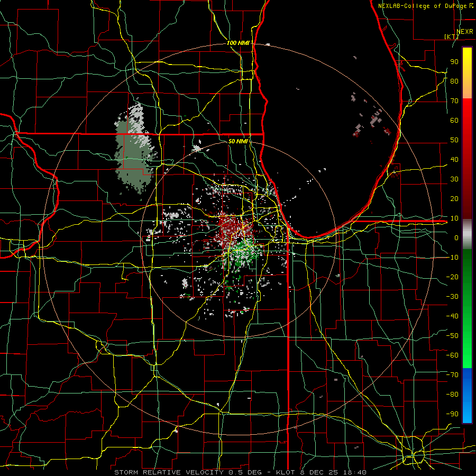Select the -60 knot scale label

click(452, 355)
